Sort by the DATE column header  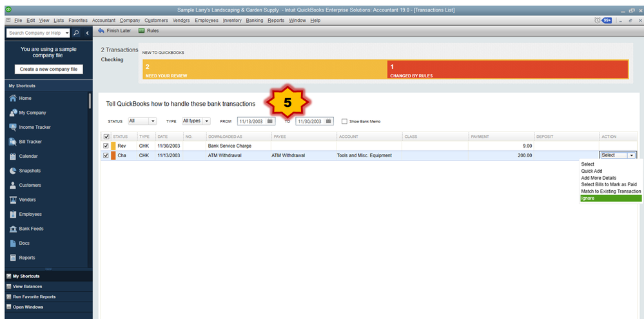[x=169, y=137]
